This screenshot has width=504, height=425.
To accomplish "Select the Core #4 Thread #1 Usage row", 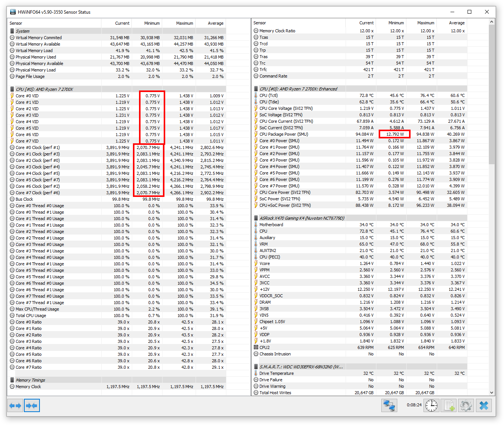I will coord(117,264).
